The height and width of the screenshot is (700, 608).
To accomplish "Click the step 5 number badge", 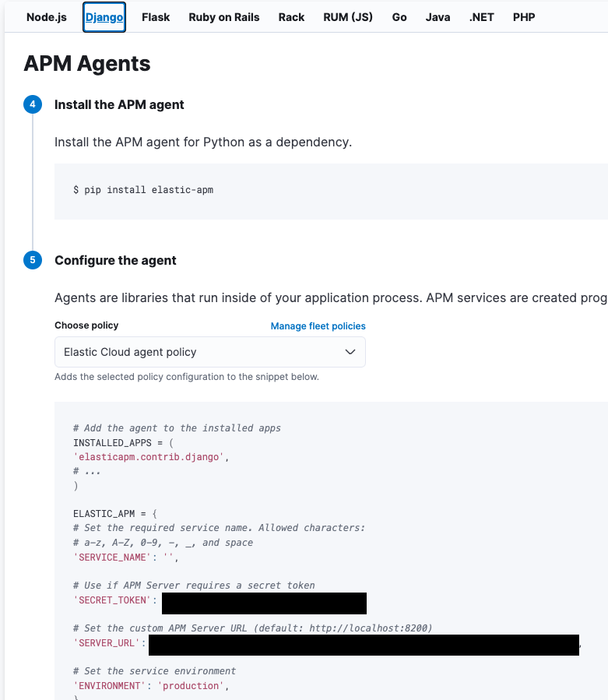I will [x=33, y=260].
